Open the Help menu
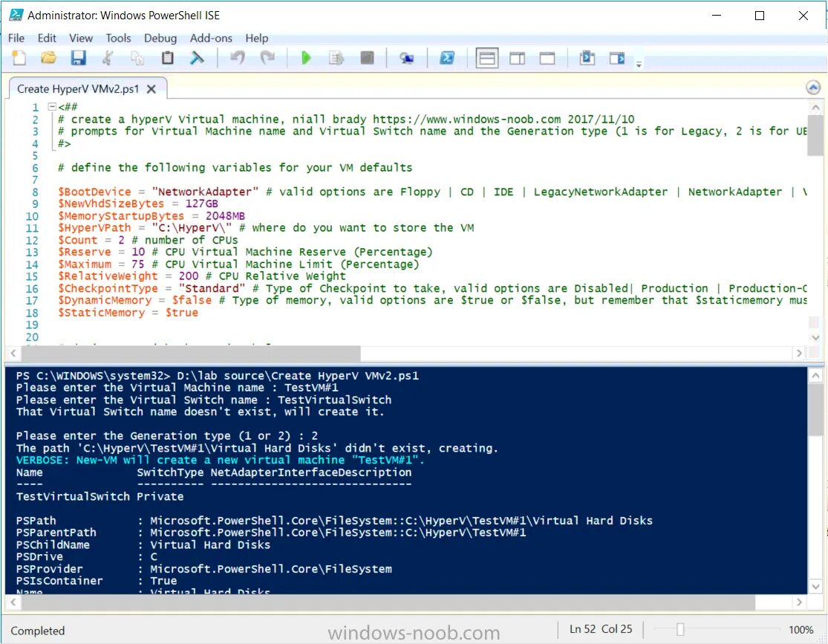The image size is (828, 644). (x=257, y=38)
